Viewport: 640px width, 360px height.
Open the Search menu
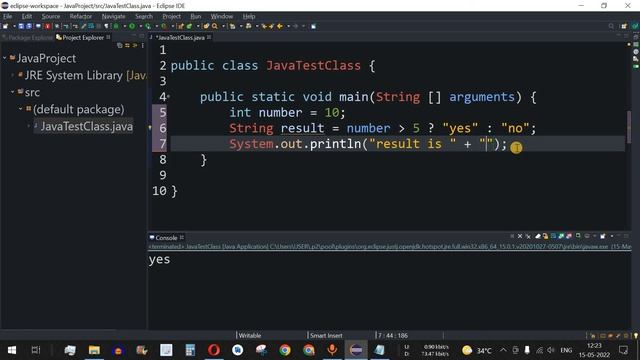(x=144, y=16)
